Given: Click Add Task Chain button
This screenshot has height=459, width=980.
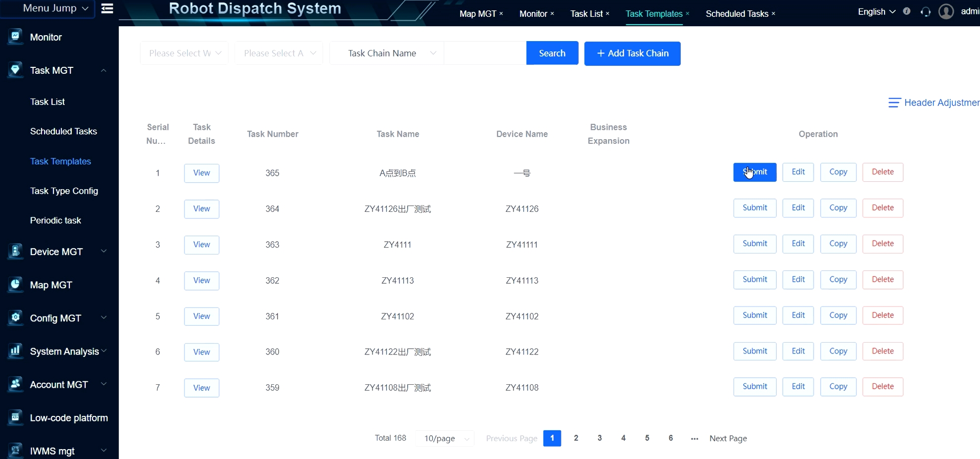Looking at the screenshot, I should (x=632, y=53).
